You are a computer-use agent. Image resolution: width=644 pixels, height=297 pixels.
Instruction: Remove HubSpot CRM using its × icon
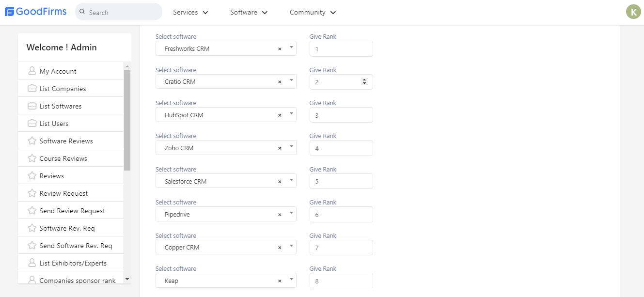280,115
